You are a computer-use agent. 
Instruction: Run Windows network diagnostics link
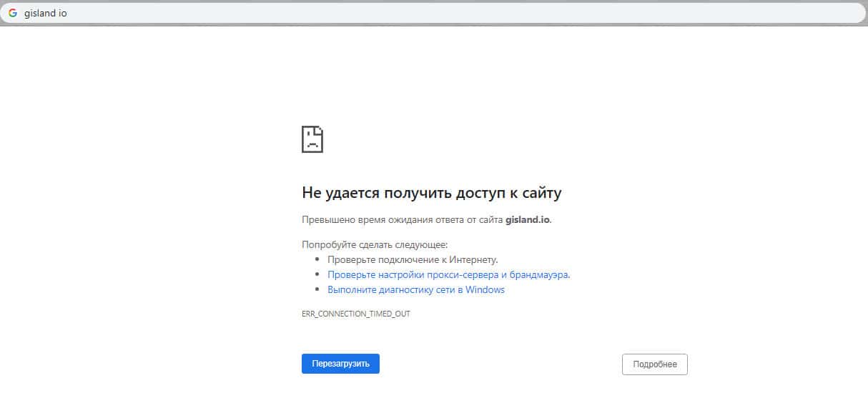[x=416, y=290]
